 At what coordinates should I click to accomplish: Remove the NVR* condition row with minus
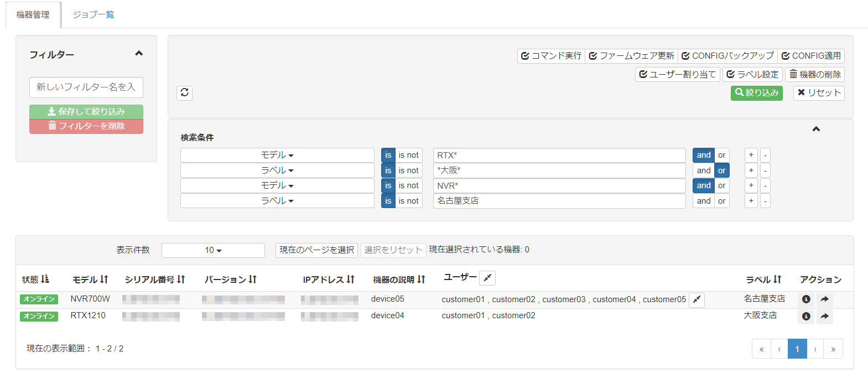pyautogui.click(x=765, y=185)
